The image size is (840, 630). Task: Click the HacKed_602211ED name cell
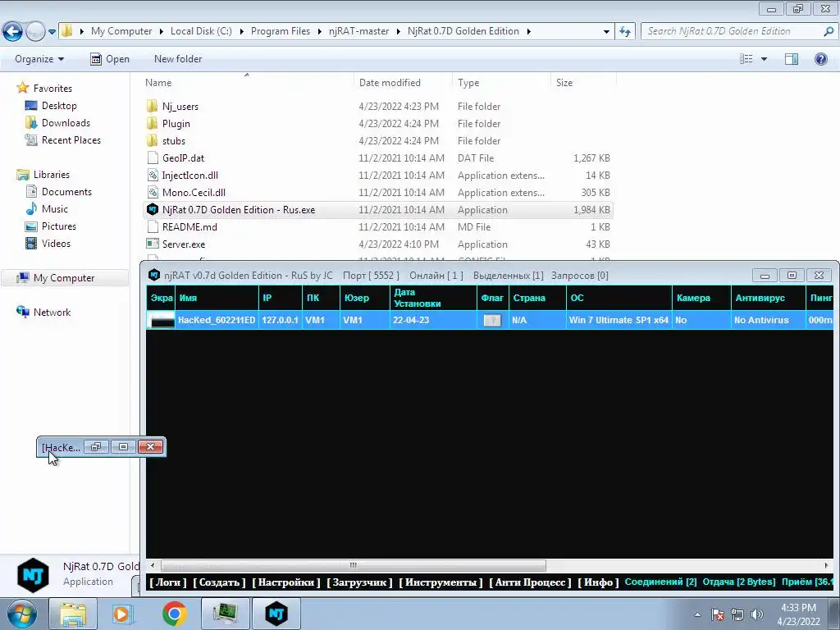coord(217,320)
